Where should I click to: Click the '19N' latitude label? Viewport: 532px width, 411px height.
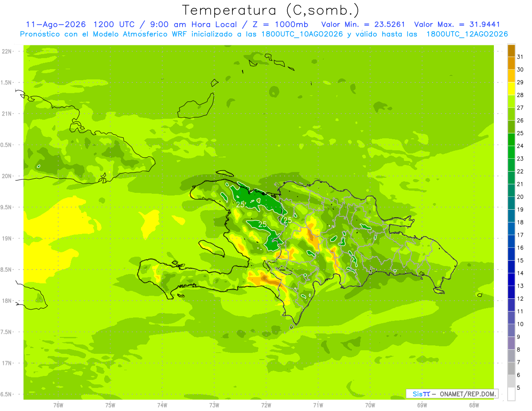(x=7, y=239)
